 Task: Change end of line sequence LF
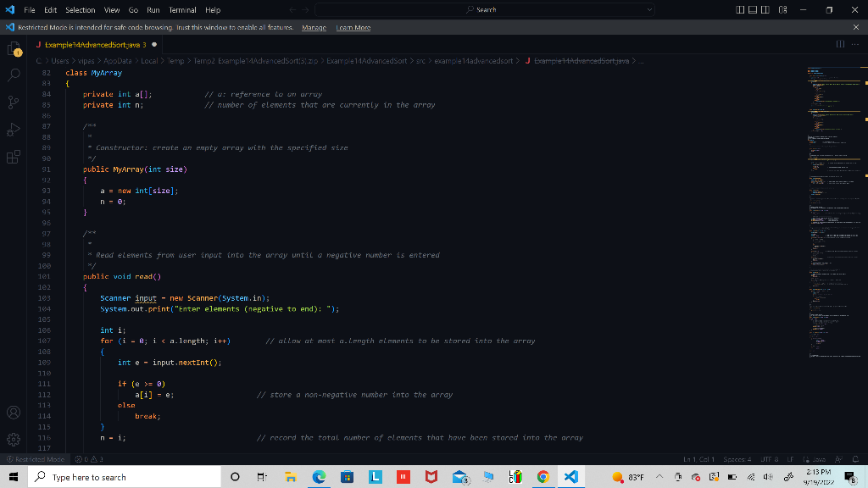coord(790,459)
